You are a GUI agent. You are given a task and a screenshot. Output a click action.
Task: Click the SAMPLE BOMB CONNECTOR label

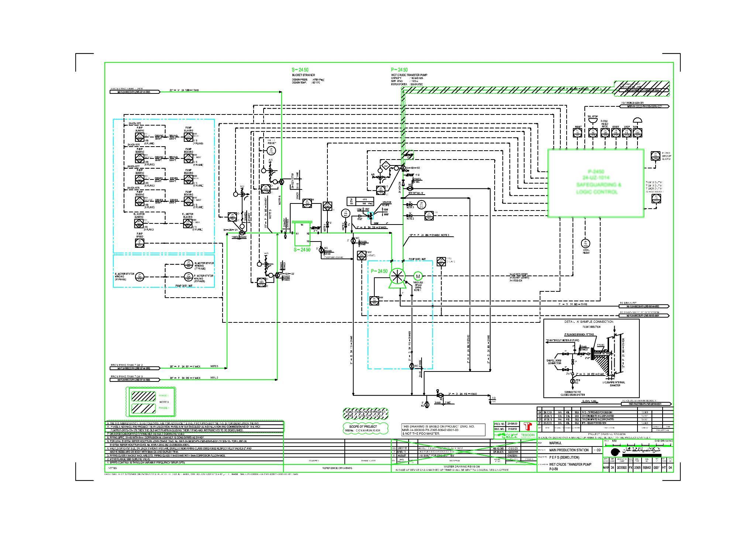[554, 362]
